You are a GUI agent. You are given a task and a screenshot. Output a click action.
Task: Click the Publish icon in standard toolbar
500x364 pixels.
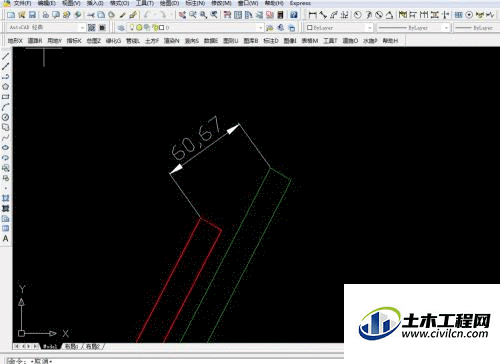66,15
